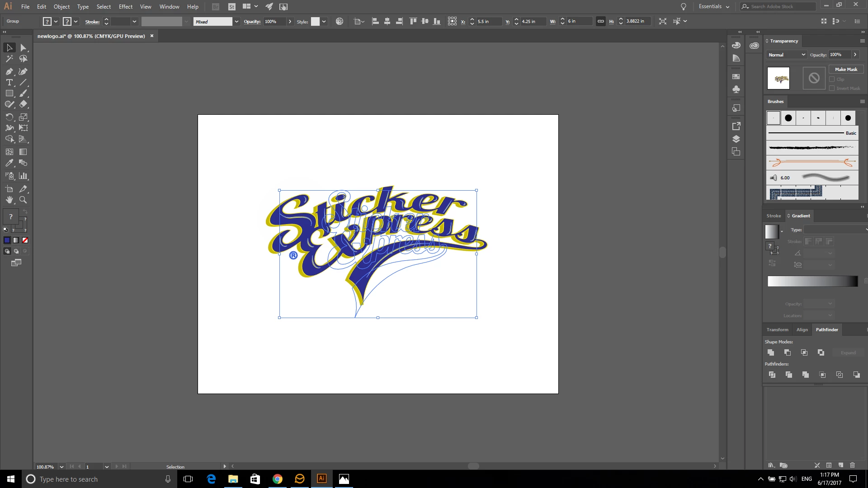The image size is (868, 488).
Task: Expand the zoom level dropdown
Action: coord(61,467)
